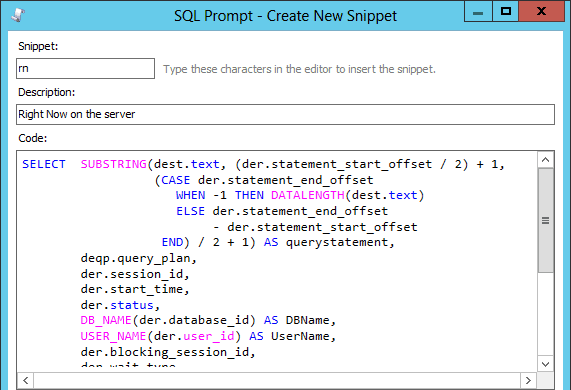Click the code box scroll up arrow
Screen dimensions: 571x390
546,159
